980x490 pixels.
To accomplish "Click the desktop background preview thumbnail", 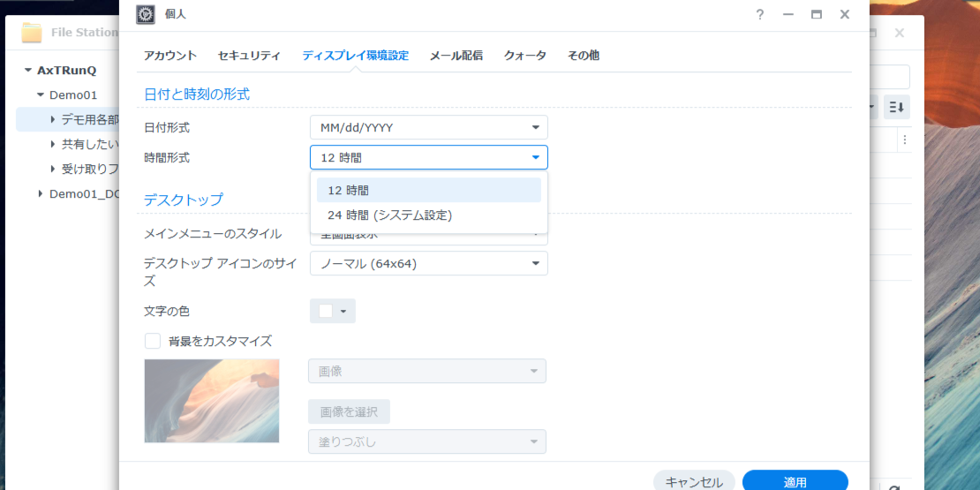I will click(212, 400).
